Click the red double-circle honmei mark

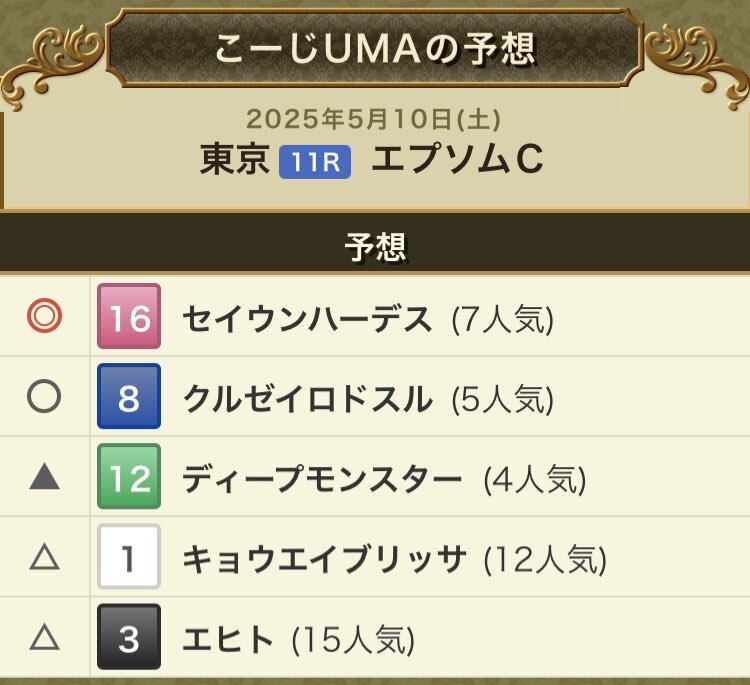pos(44,316)
